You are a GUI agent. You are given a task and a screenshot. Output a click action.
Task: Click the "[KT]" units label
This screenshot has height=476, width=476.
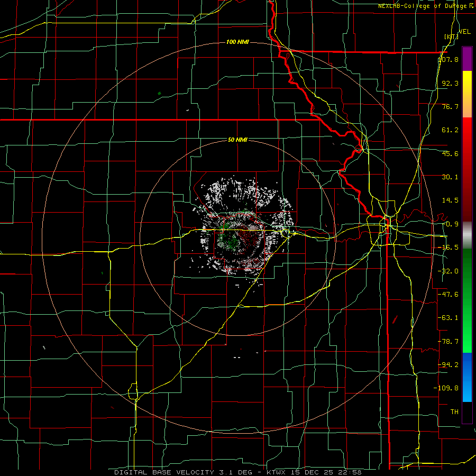coord(452,36)
